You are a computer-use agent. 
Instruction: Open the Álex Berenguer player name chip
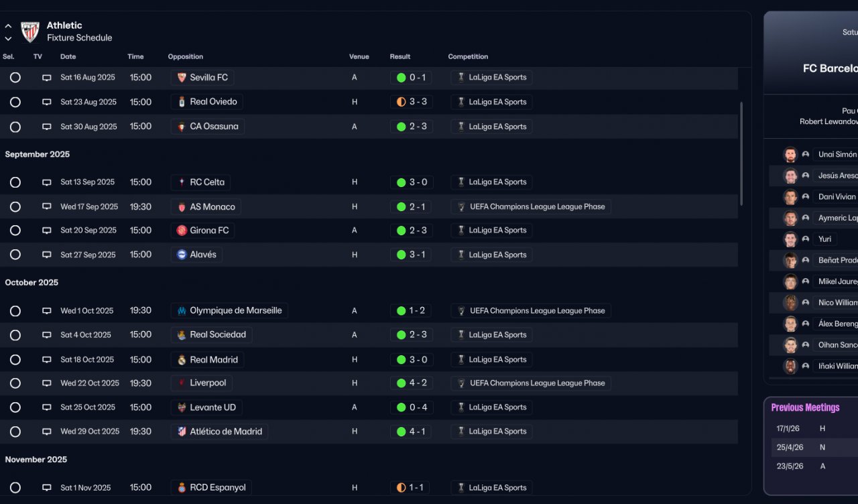click(x=835, y=324)
